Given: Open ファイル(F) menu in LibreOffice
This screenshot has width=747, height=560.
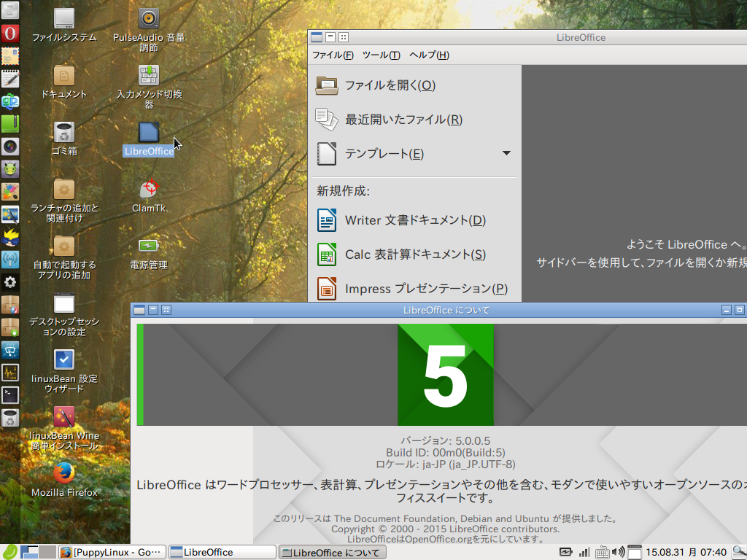Looking at the screenshot, I should [x=333, y=55].
